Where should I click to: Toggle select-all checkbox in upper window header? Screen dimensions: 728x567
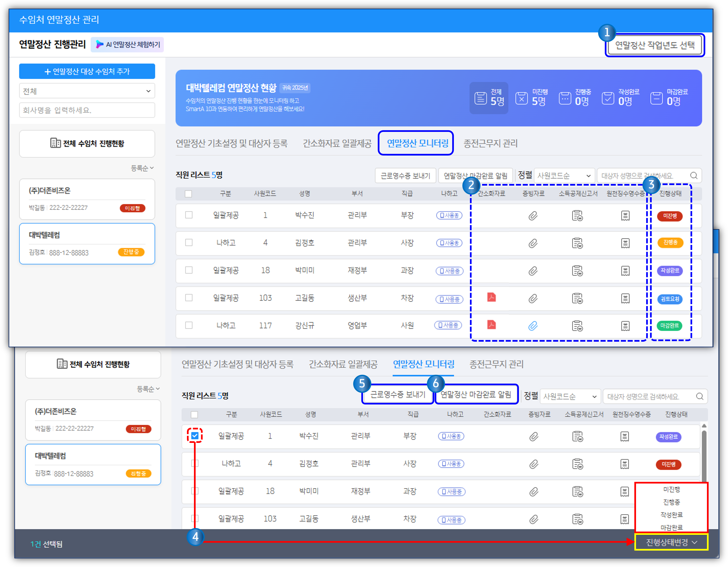coord(188,194)
